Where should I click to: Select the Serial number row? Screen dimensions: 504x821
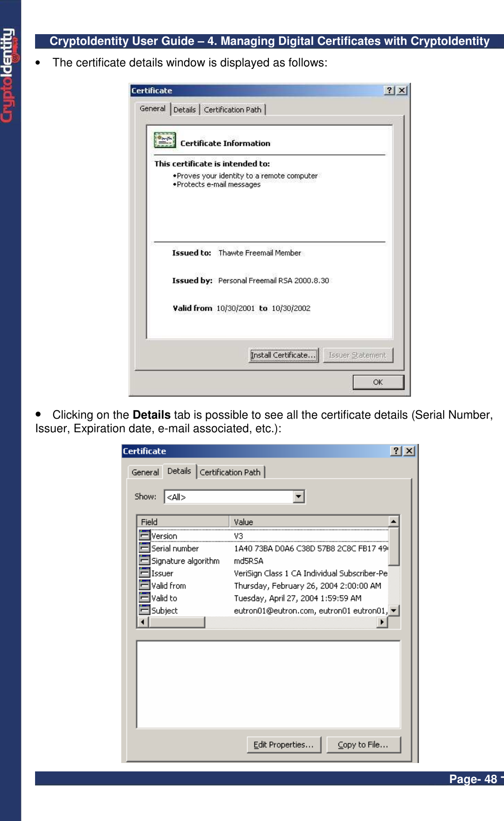(263, 548)
